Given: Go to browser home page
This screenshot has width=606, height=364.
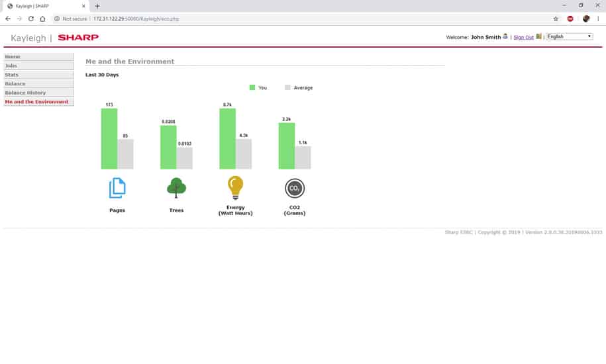Looking at the screenshot, I should click(42, 19).
